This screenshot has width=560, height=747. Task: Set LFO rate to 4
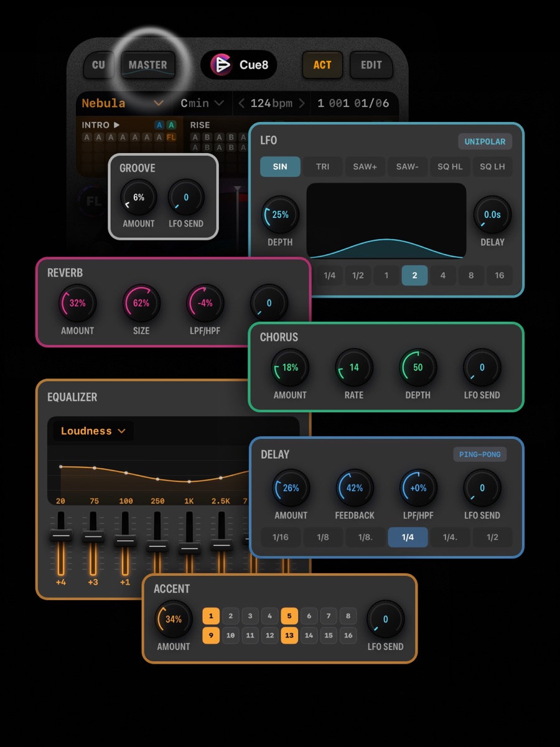443,275
